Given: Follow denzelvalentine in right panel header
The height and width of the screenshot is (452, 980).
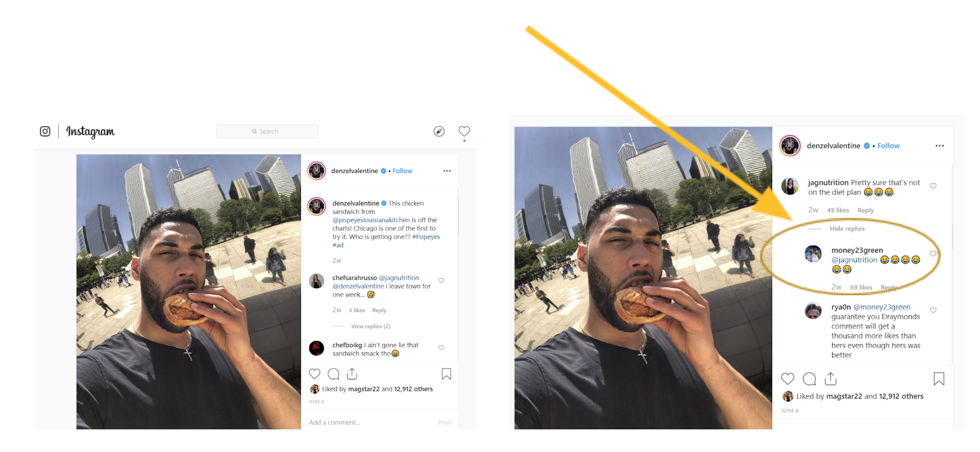Looking at the screenshot, I should (888, 146).
